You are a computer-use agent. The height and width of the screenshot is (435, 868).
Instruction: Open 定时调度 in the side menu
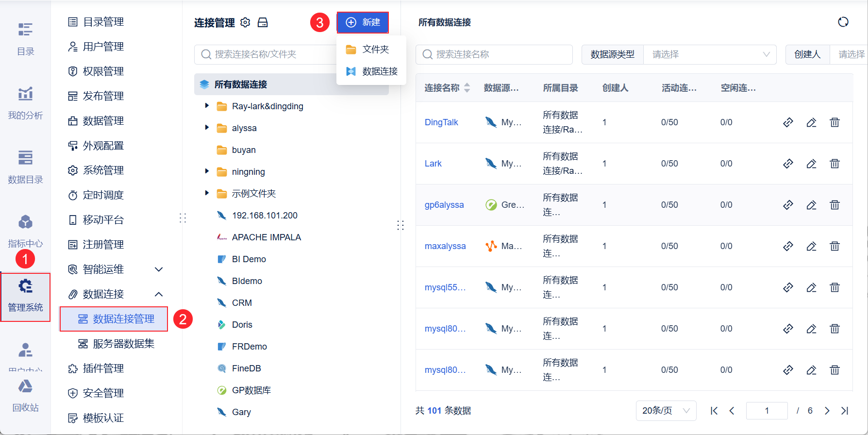point(96,195)
